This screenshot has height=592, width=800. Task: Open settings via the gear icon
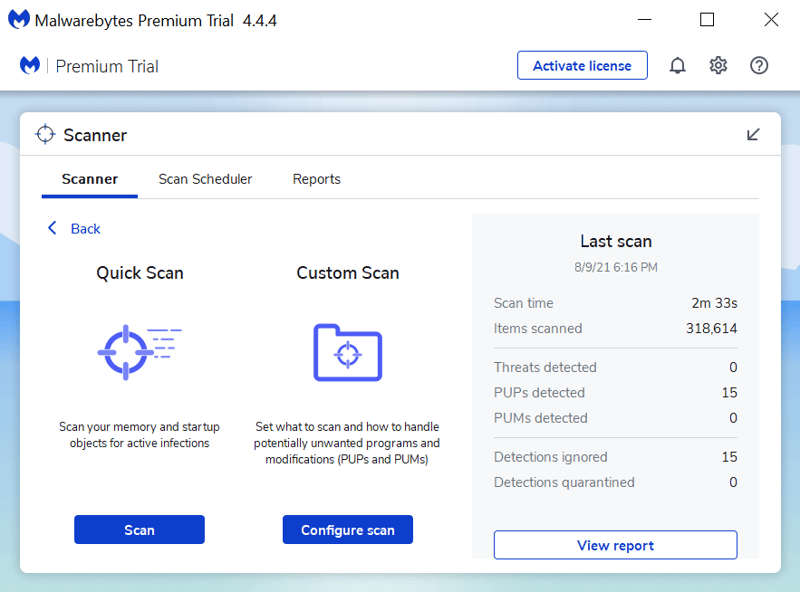click(x=718, y=65)
